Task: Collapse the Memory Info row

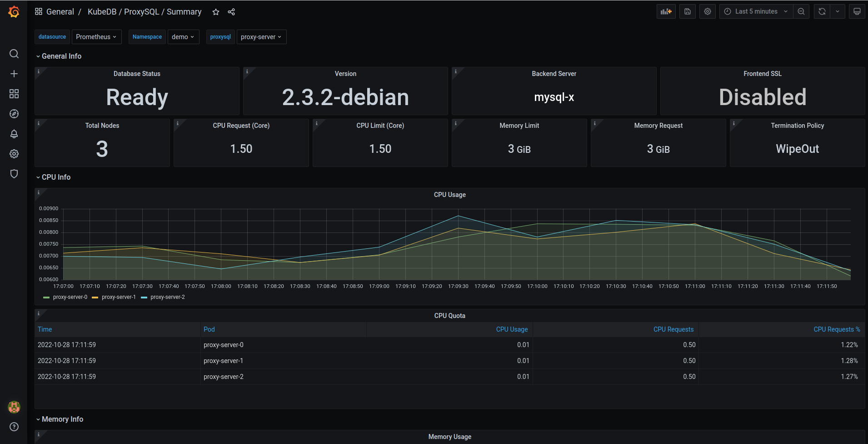Action: [60, 419]
